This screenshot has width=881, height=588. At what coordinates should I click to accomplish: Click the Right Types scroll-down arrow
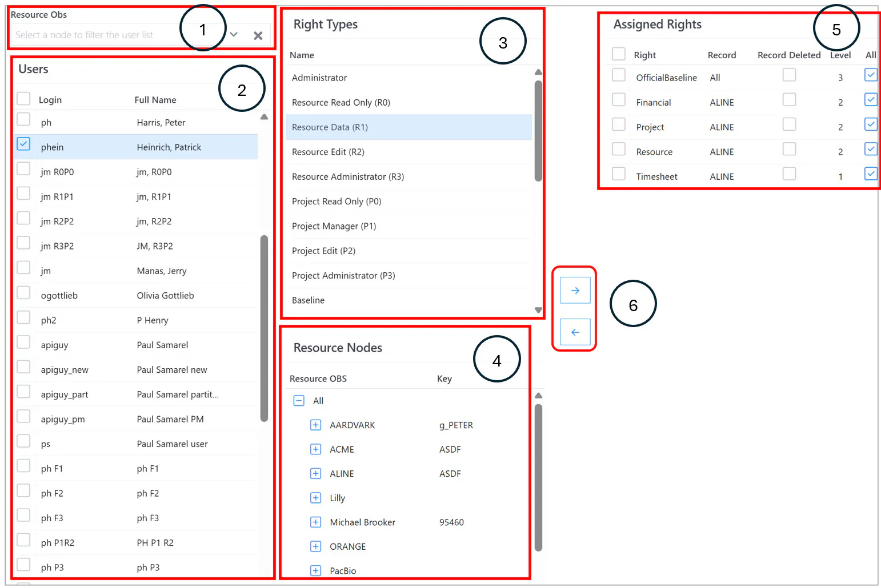click(x=538, y=310)
